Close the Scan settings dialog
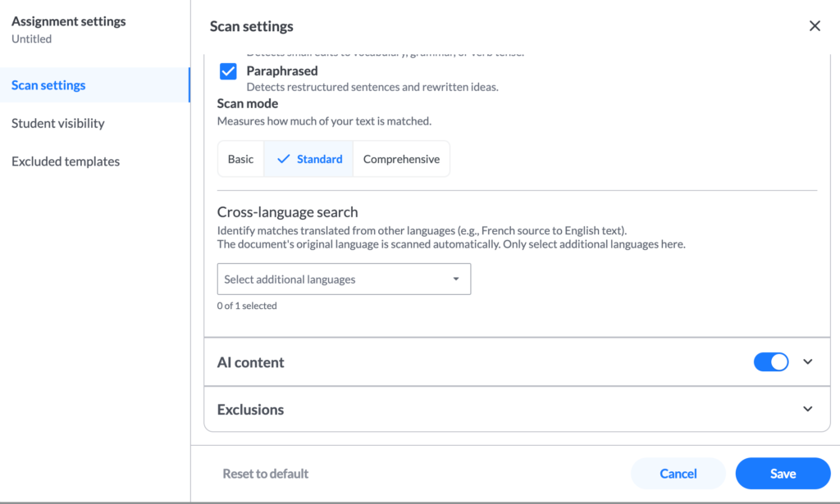 coord(815,25)
